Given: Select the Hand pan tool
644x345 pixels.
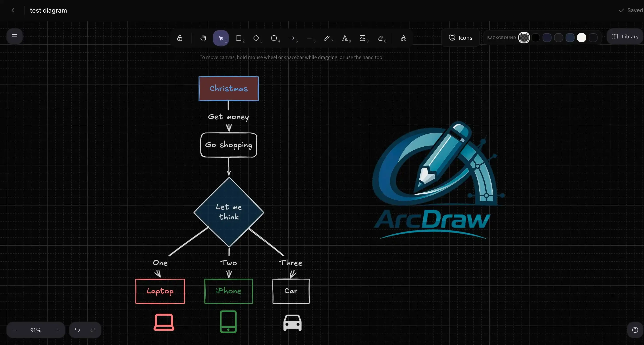Looking at the screenshot, I should click(x=203, y=38).
